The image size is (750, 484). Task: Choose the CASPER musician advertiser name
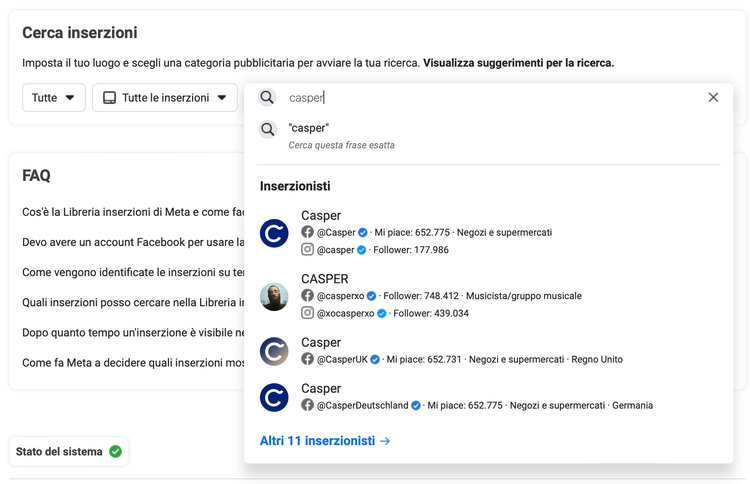325,279
